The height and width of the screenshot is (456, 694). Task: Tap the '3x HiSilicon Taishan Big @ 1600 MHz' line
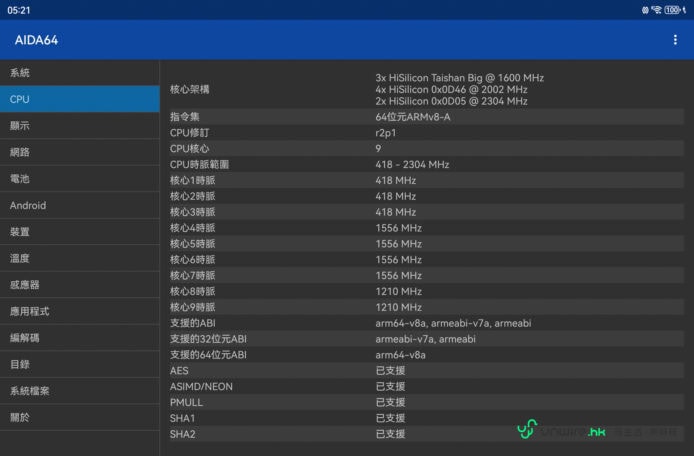coord(459,78)
